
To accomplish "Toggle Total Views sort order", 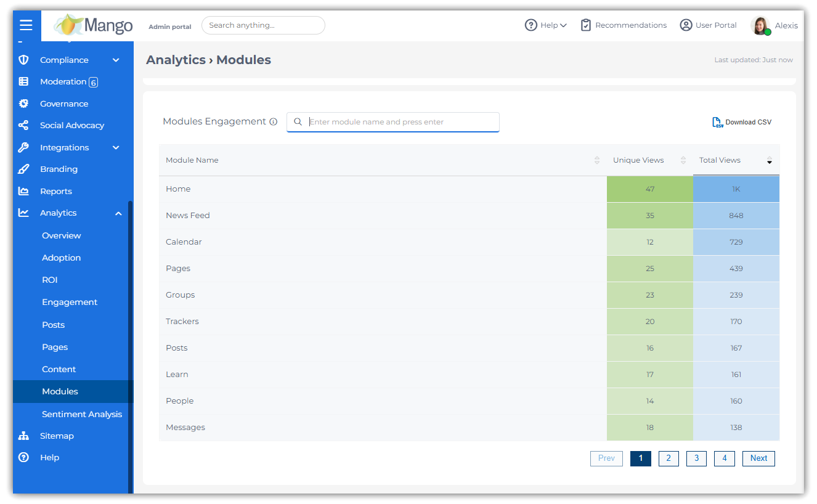I will [769, 160].
